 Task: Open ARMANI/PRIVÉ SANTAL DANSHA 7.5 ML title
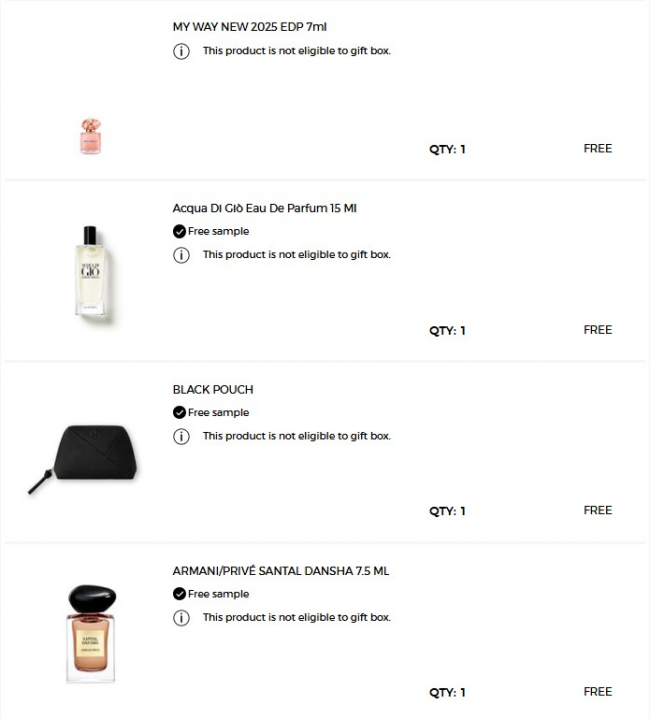(x=280, y=571)
